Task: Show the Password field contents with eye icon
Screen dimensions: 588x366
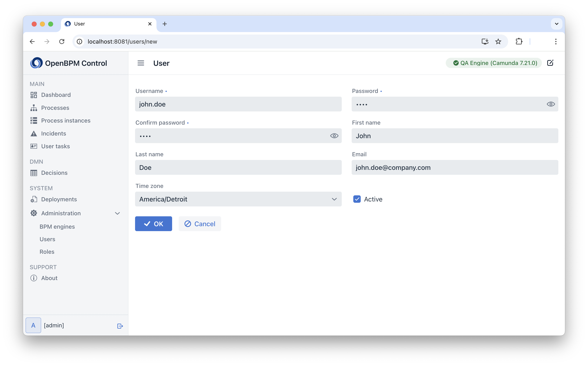Action: click(551, 104)
